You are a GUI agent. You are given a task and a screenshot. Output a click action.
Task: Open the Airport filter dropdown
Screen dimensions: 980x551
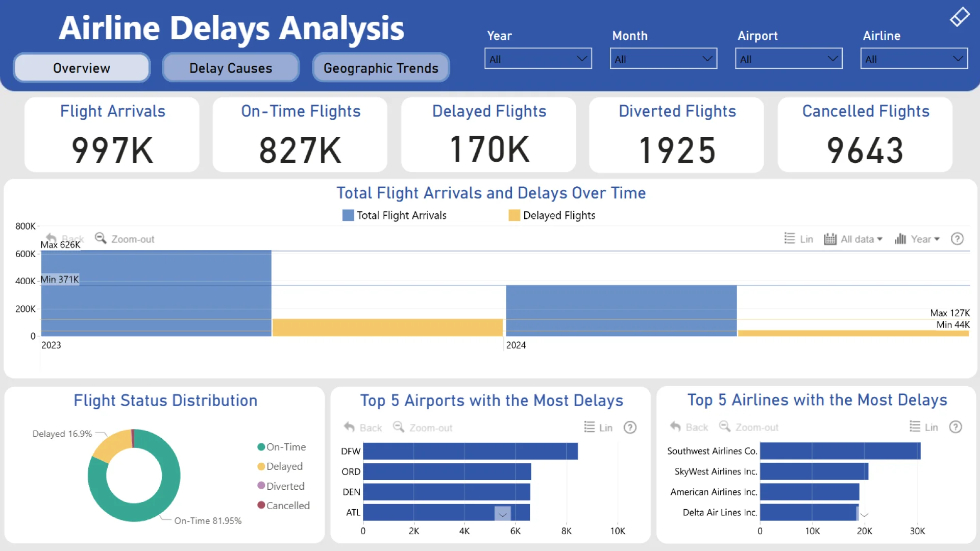click(789, 59)
